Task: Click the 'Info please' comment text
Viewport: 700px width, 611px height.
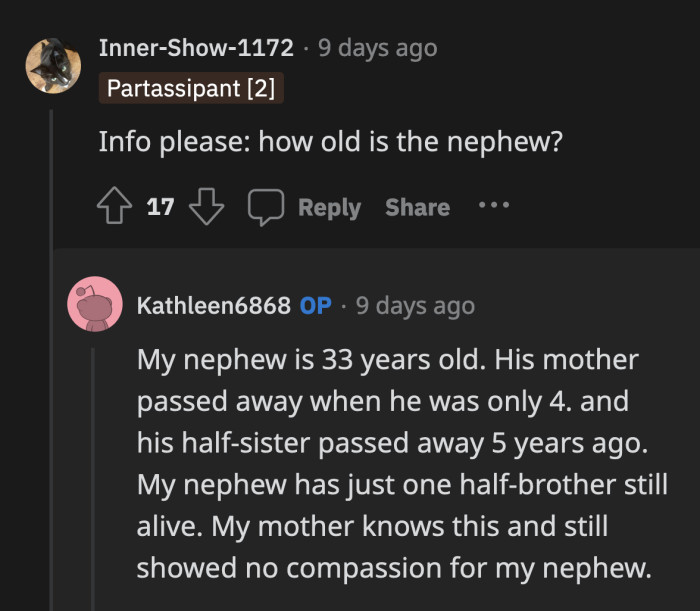Action: click(x=330, y=142)
